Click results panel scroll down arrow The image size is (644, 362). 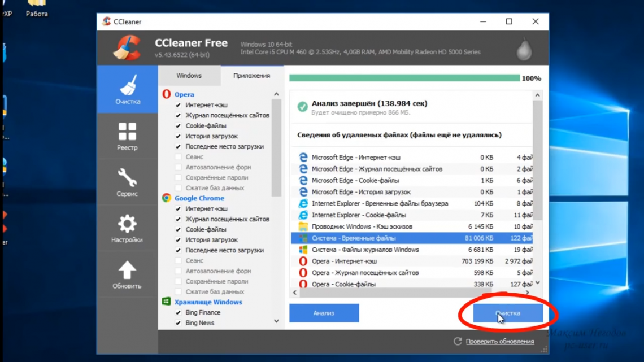pyautogui.click(x=538, y=282)
